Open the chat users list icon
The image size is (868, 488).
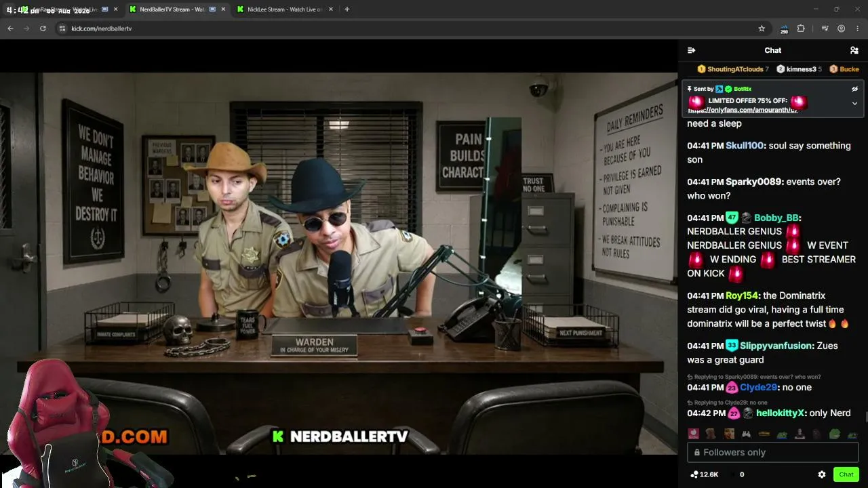pyautogui.click(x=854, y=50)
